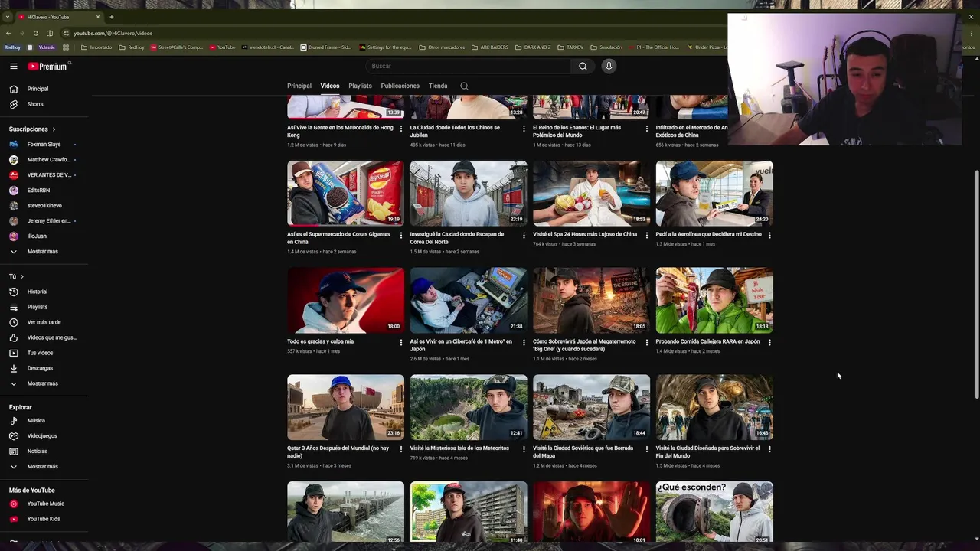
Task: Open options for Probando Comida Callejera video
Action: (x=769, y=342)
